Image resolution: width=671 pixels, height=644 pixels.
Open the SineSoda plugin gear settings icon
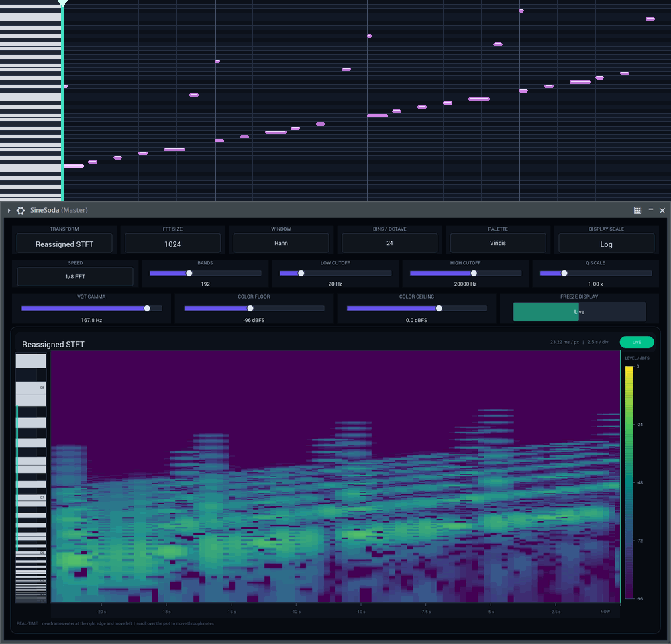click(x=21, y=210)
